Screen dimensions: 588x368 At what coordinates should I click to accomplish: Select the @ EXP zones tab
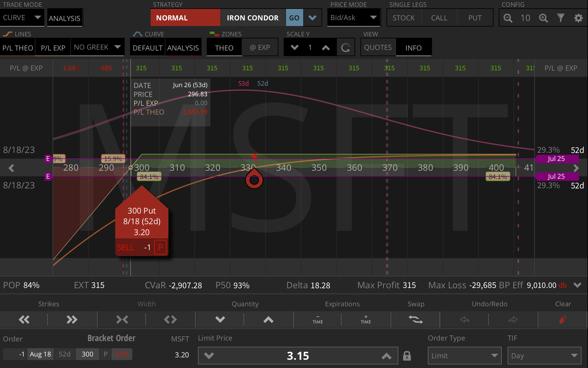(260, 47)
